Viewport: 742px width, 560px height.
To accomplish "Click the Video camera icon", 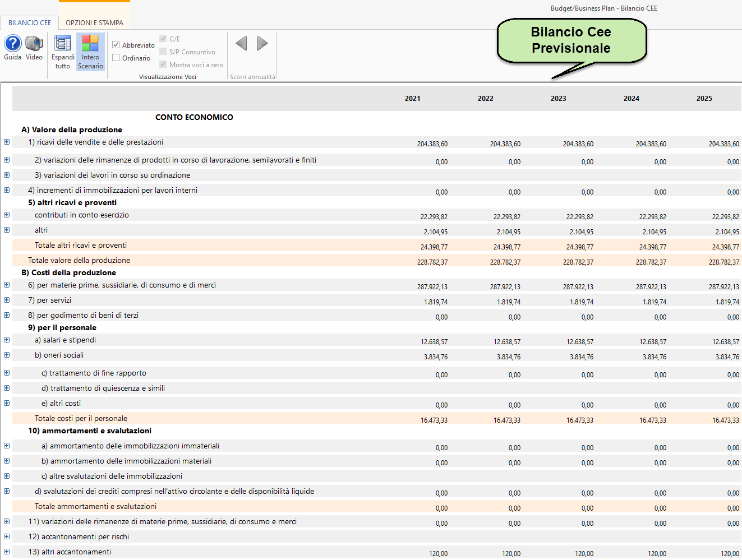I will 34,44.
